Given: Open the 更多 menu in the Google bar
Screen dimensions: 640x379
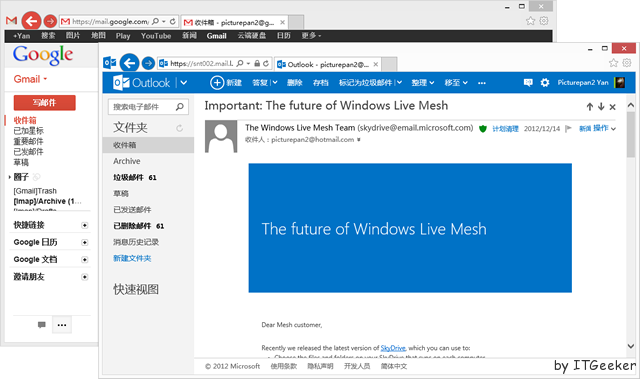Looking at the screenshot, I should [311, 36].
